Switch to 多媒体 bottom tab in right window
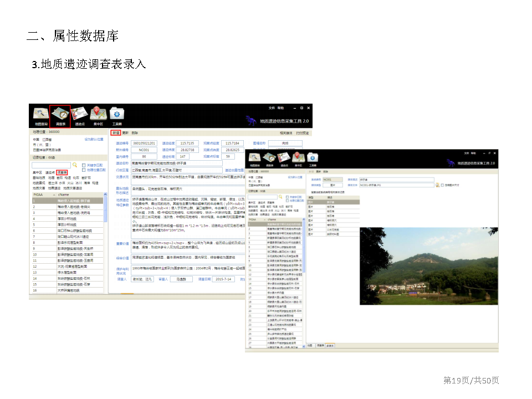 (x=330, y=345)
